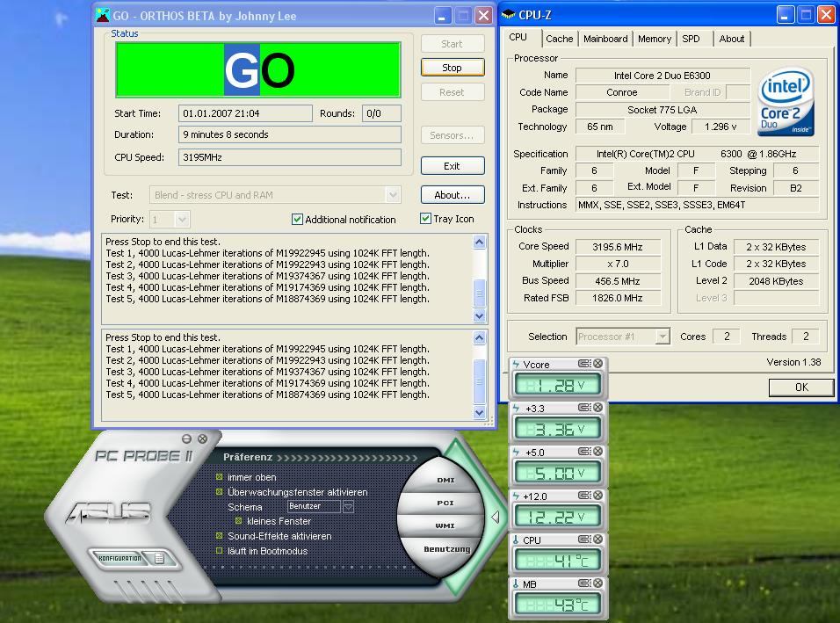The width and height of the screenshot is (840, 623).
Task: Click the lightning bolt icon on the +12.0 sensor
Action: click(516, 496)
